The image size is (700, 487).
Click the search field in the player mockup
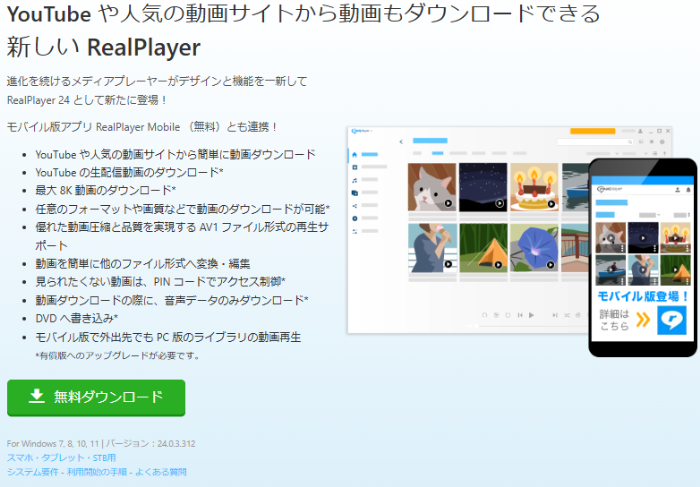click(595, 142)
